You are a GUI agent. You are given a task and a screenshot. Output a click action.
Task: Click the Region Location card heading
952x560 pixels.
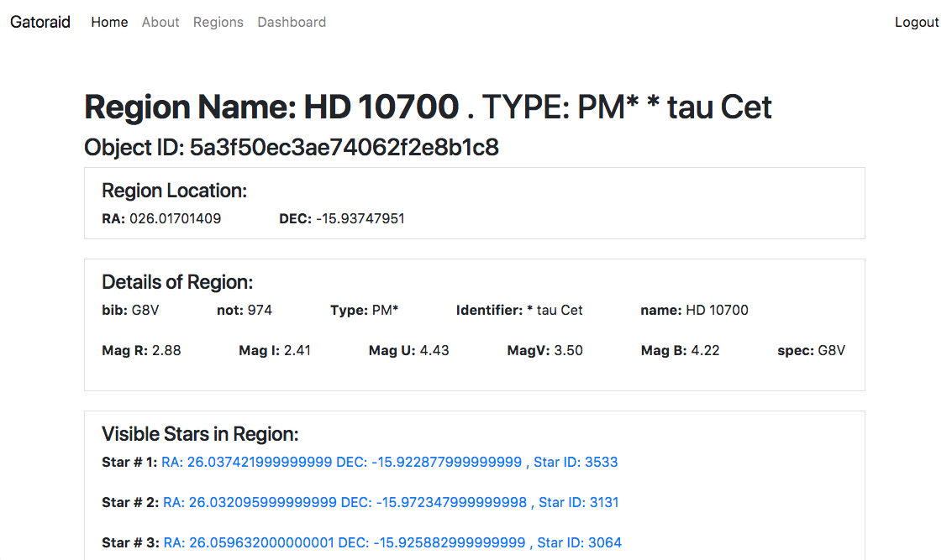point(174,191)
